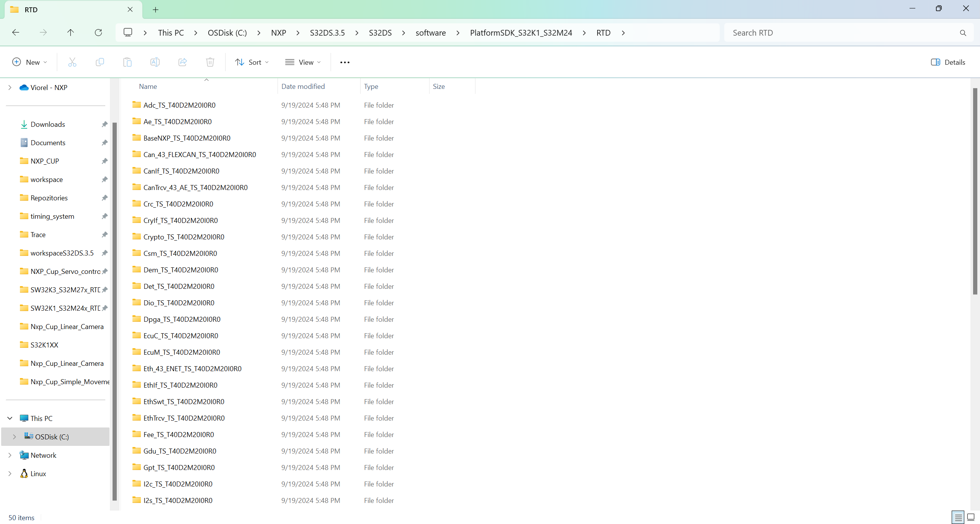
Task: Go up one folder level
Action: click(x=70, y=33)
